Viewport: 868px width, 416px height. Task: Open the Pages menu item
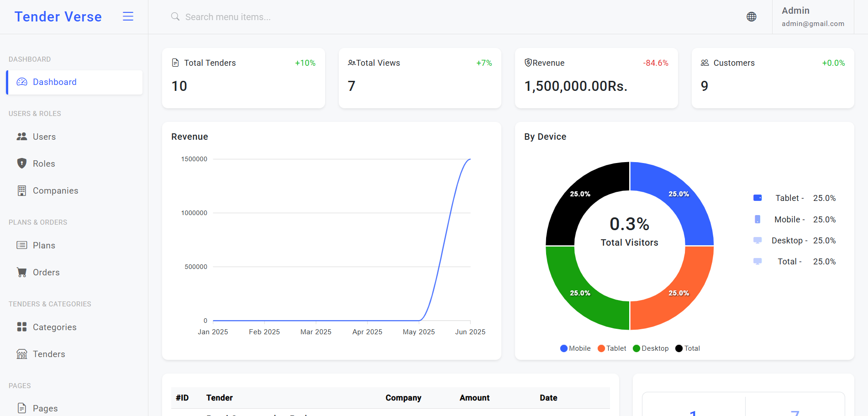click(74, 408)
